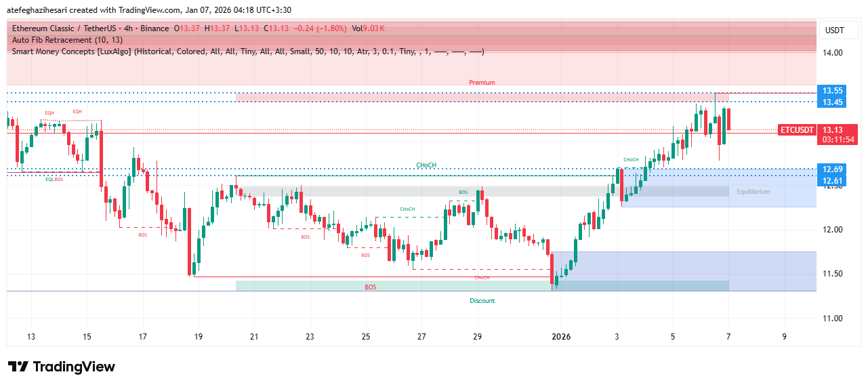Click the 12.69 blue price label
This screenshot has height=387, width=868.
832,169
